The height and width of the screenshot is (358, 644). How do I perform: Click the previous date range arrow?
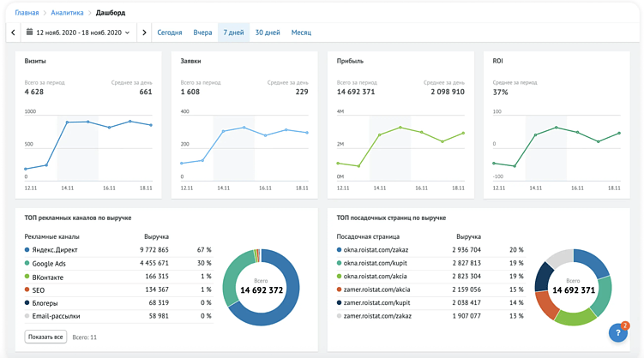(x=13, y=33)
